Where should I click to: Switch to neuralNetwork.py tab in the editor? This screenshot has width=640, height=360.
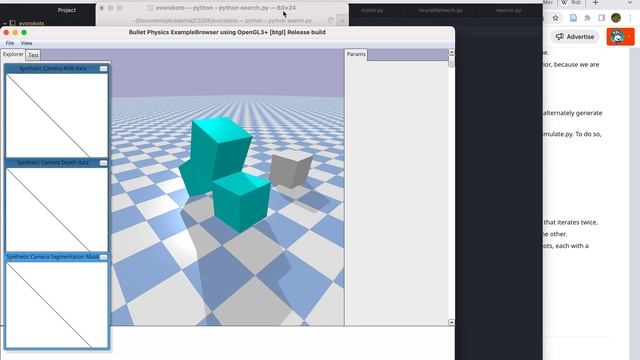(440, 10)
